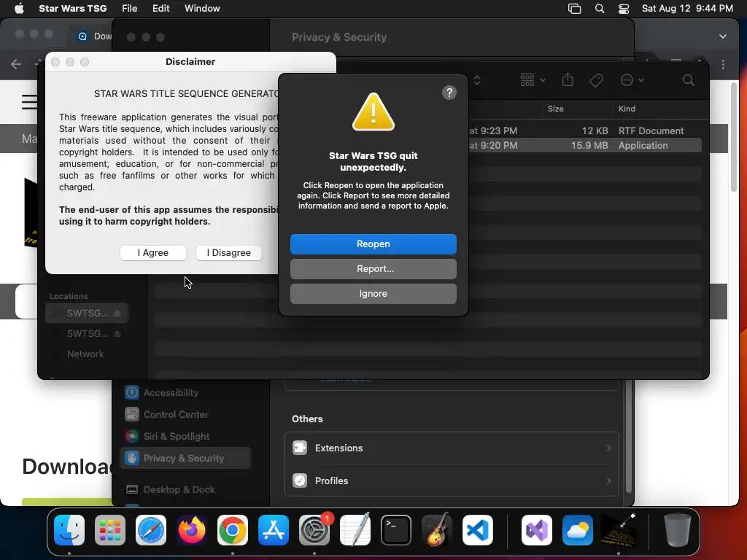The width and height of the screenshot is (747, 560).
Task: Open Trash from the Dock
Action: point(677,529)
